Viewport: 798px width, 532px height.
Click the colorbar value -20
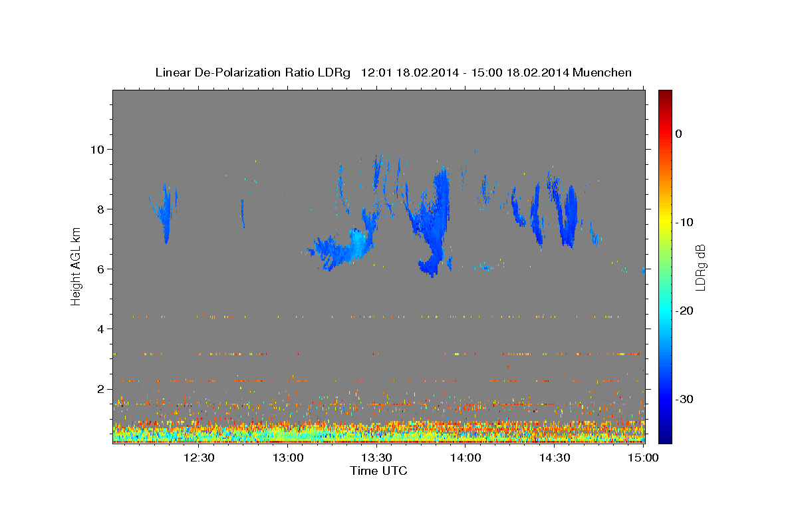[684, 311]
